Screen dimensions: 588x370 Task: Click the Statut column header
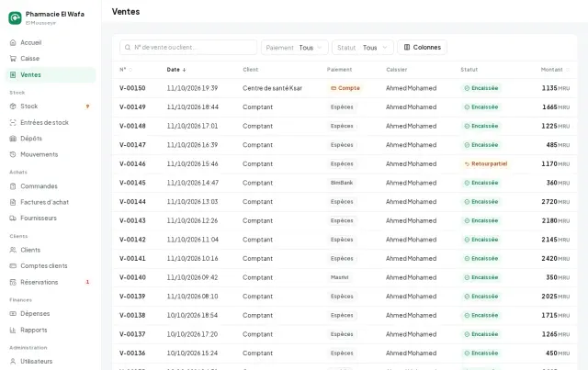click(469, 70)
